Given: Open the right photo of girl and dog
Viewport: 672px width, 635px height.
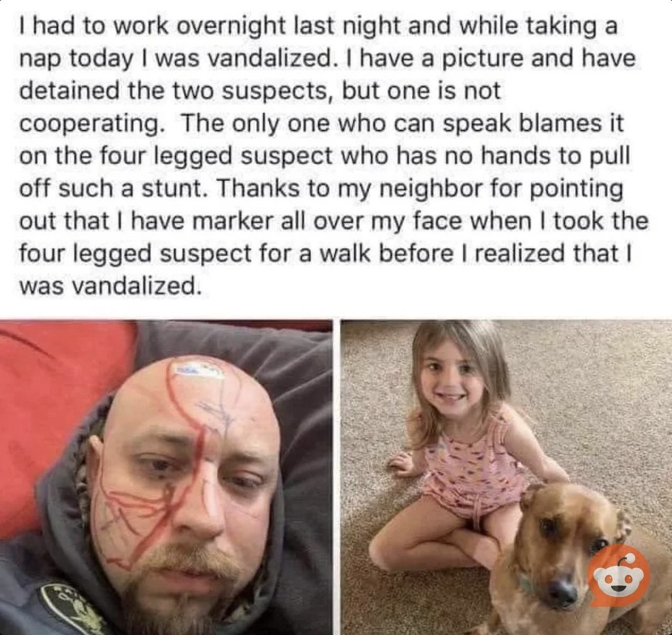Looking at the screenshot, I should (506, 477).
